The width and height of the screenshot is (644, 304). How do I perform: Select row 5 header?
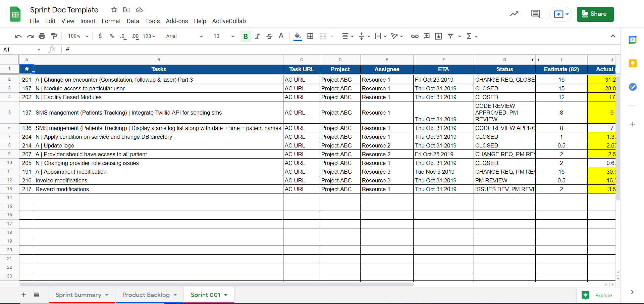point(9,112)
